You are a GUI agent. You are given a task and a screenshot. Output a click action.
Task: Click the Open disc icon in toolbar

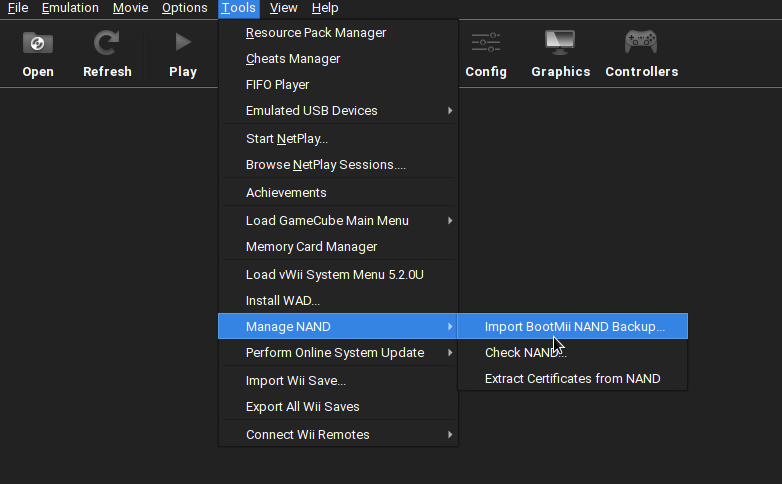(38, 43)
